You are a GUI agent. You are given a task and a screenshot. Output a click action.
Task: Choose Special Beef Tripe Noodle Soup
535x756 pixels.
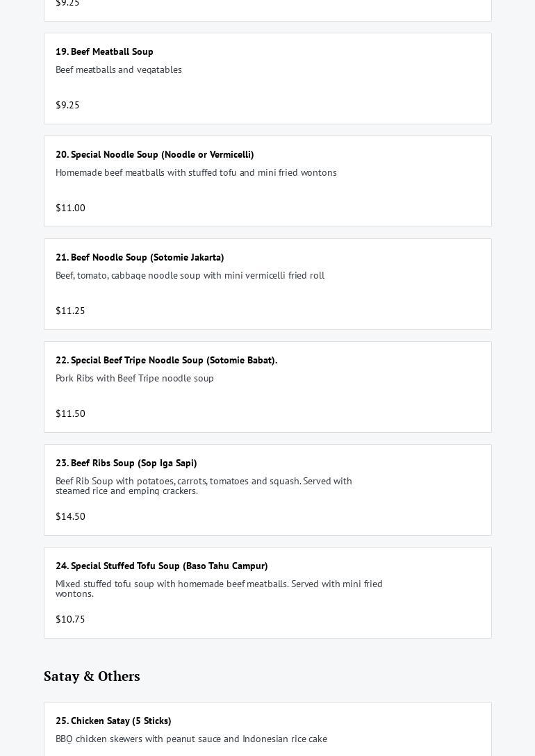pyautogui.click(x=166, y=360)
